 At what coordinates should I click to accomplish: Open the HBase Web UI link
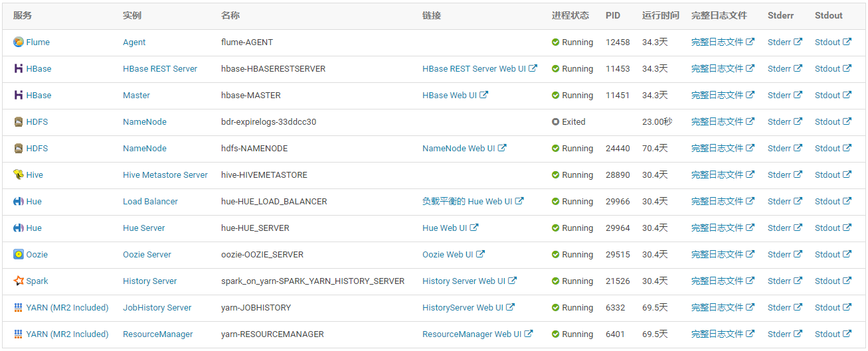click(455, 95)
